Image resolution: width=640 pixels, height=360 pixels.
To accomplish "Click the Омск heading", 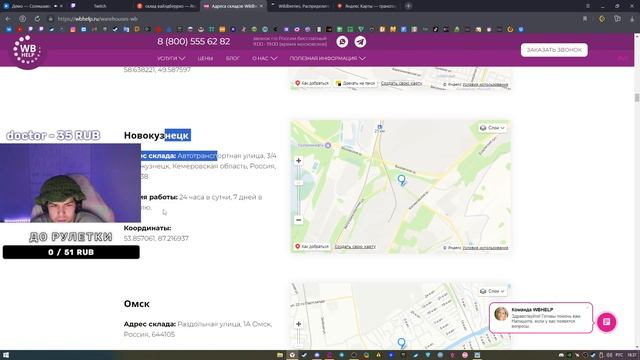I will 137,304.
